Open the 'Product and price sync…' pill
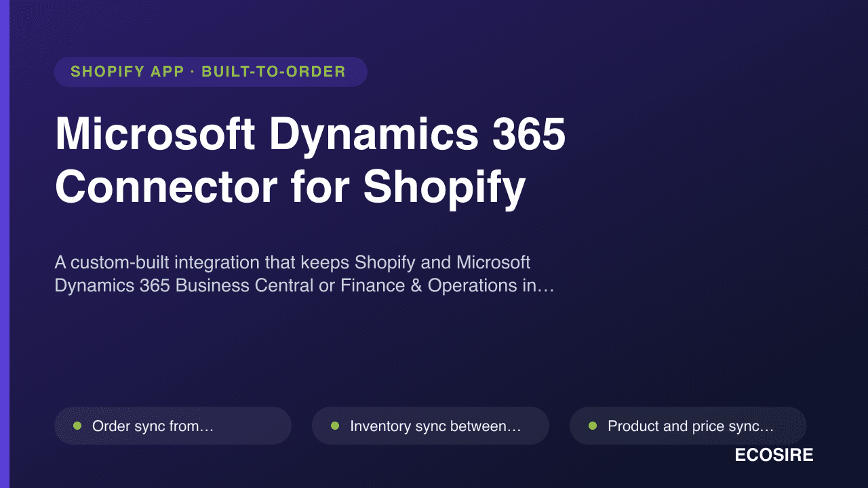The image size is (868, 488). point(688,426)
